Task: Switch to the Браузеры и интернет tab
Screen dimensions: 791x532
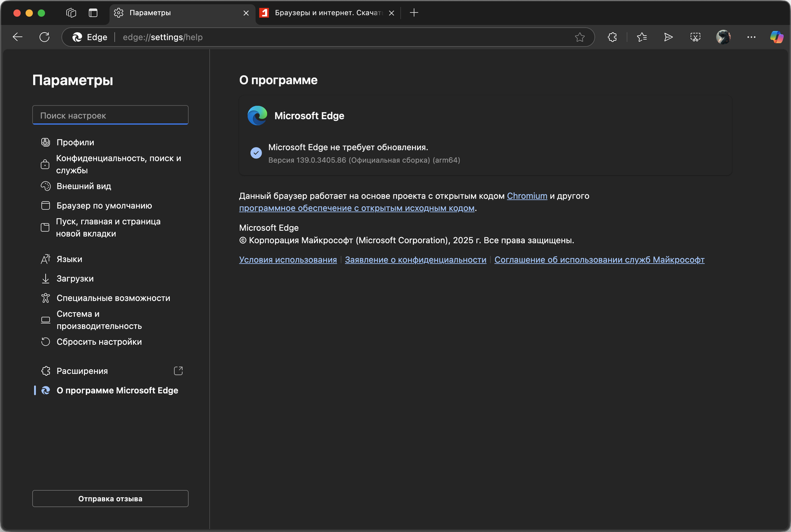Action: pos(326,13)
